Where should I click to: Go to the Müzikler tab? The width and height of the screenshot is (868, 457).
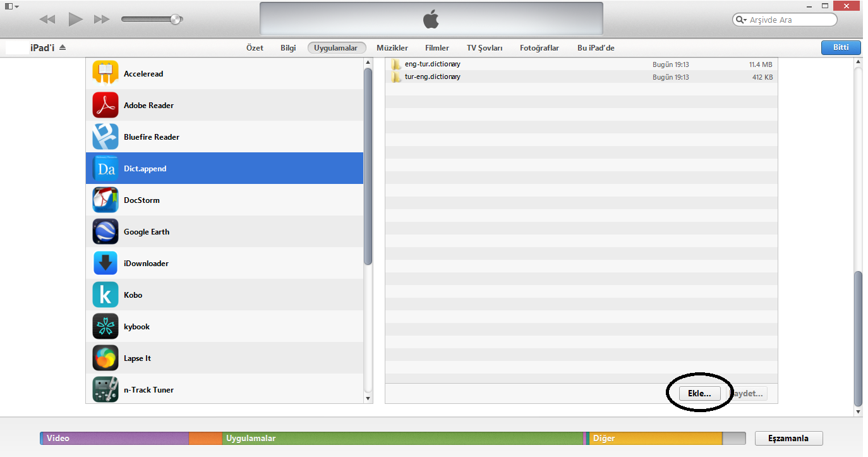point(392,48)
